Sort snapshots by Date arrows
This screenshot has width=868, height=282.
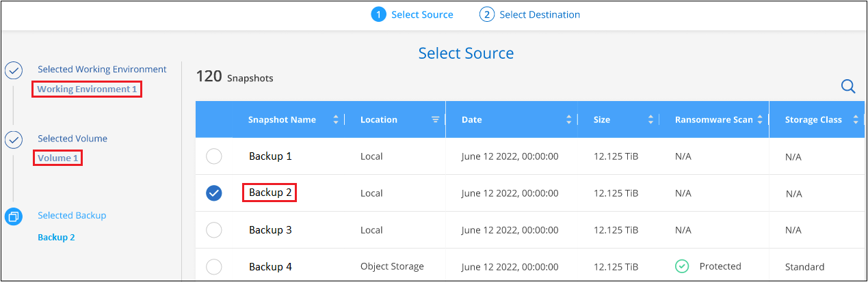click(569, 119)
